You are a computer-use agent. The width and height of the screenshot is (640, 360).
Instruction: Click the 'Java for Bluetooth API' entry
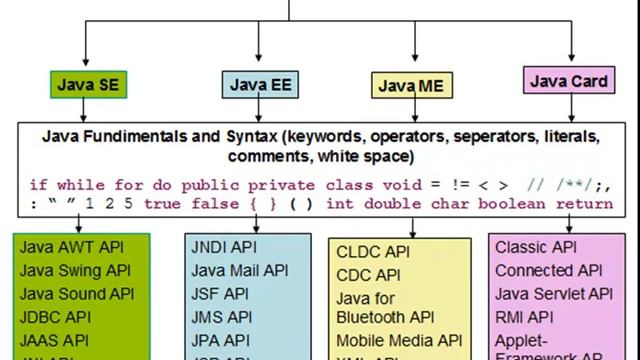pyautogui.click(x=385, y=308)
